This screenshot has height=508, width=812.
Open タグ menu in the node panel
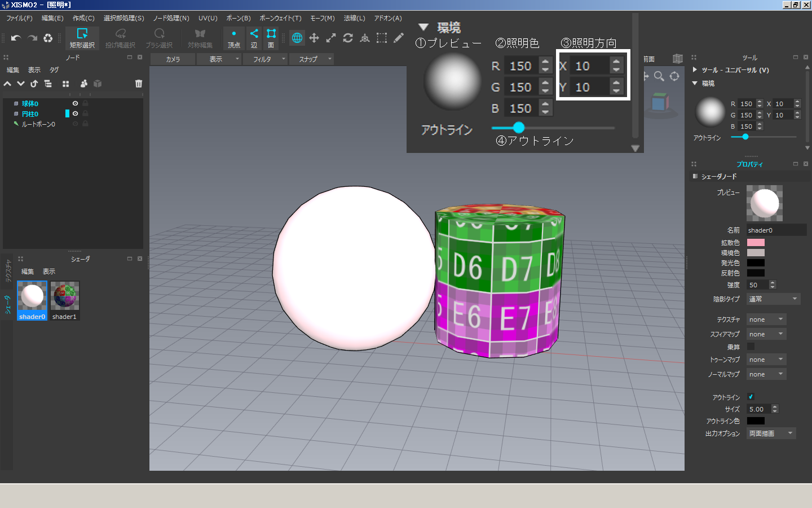pos(54,70)
